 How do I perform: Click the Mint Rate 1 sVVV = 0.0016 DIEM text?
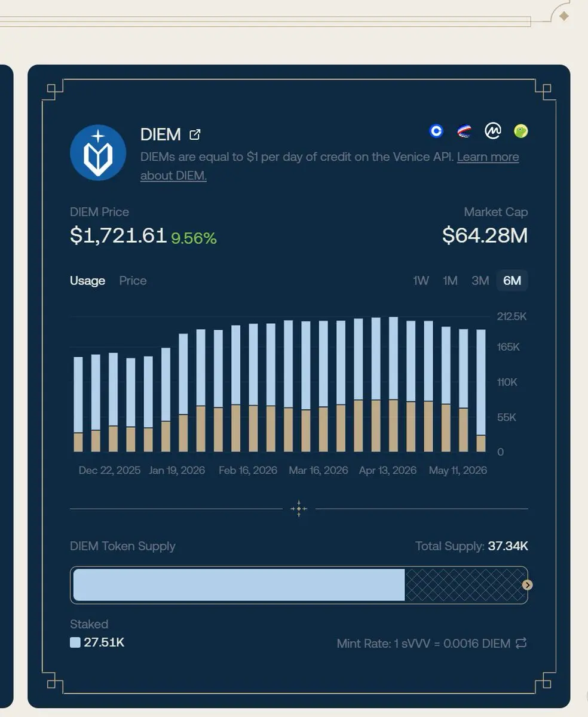[x=424, y=644]
